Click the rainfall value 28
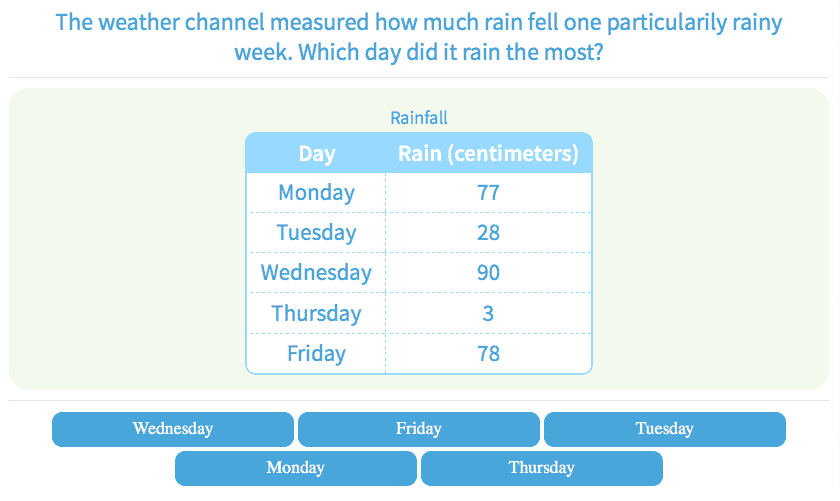This screenshot has width=840, height=501. pos(488,233)
